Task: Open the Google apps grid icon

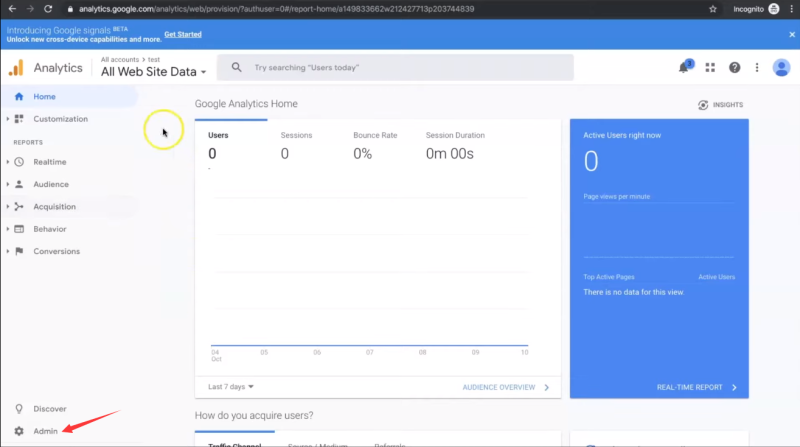Action: click(x=710, y=68)
